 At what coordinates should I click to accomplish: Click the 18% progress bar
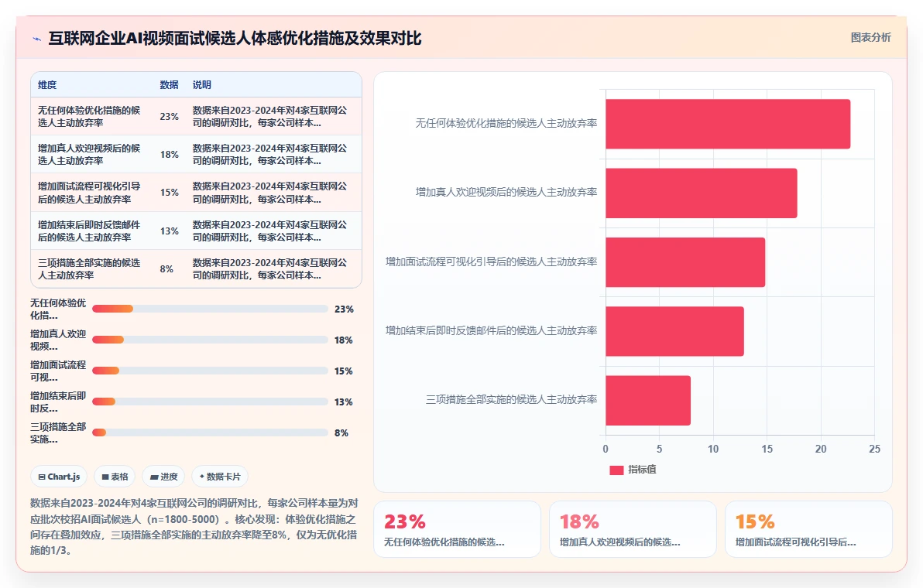point(210,340)
